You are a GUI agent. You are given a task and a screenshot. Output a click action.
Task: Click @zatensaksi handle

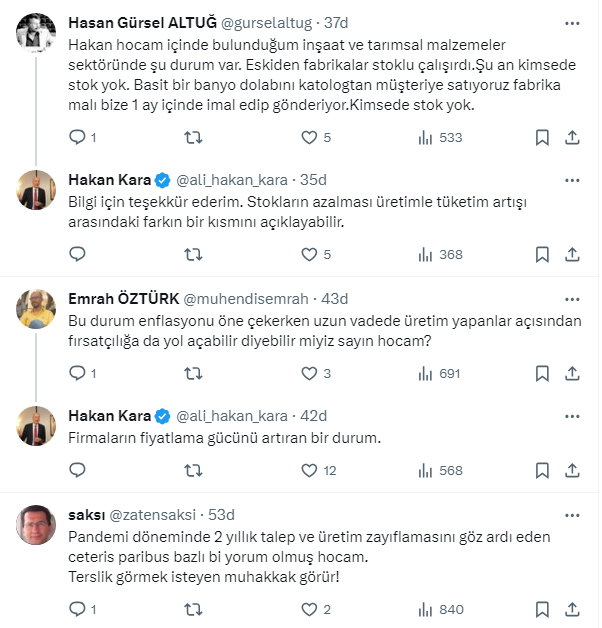tap(151, 514)
